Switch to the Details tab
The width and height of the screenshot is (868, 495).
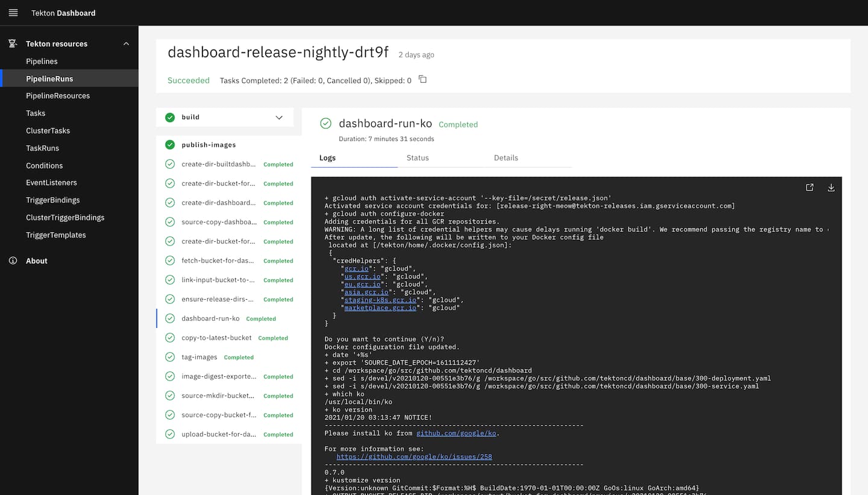[x=506, y=157]
